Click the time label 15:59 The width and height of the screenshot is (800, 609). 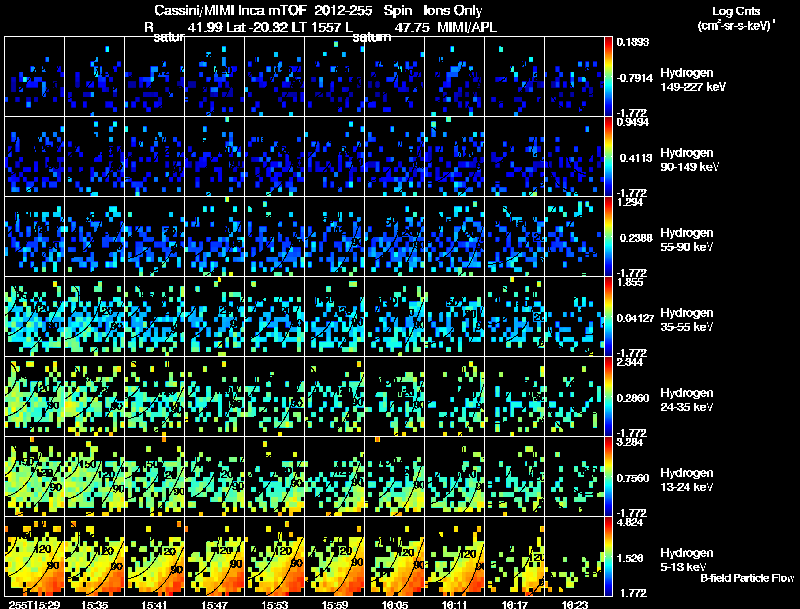click(x=335, y=604)
